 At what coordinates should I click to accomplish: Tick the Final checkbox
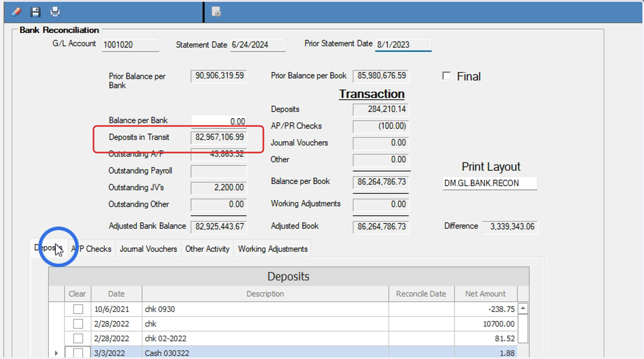[x=447, y=76]
